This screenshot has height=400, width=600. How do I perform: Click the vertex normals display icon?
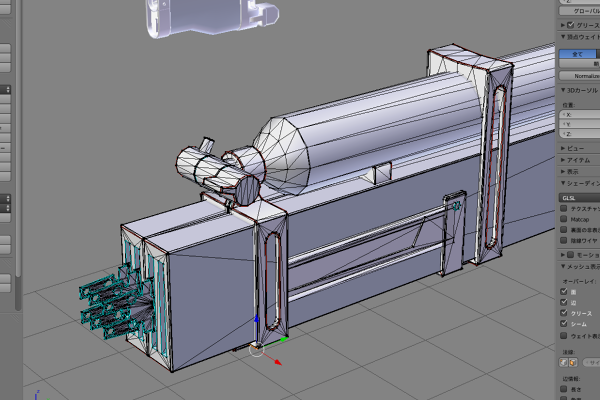click(x=563, y=362)
